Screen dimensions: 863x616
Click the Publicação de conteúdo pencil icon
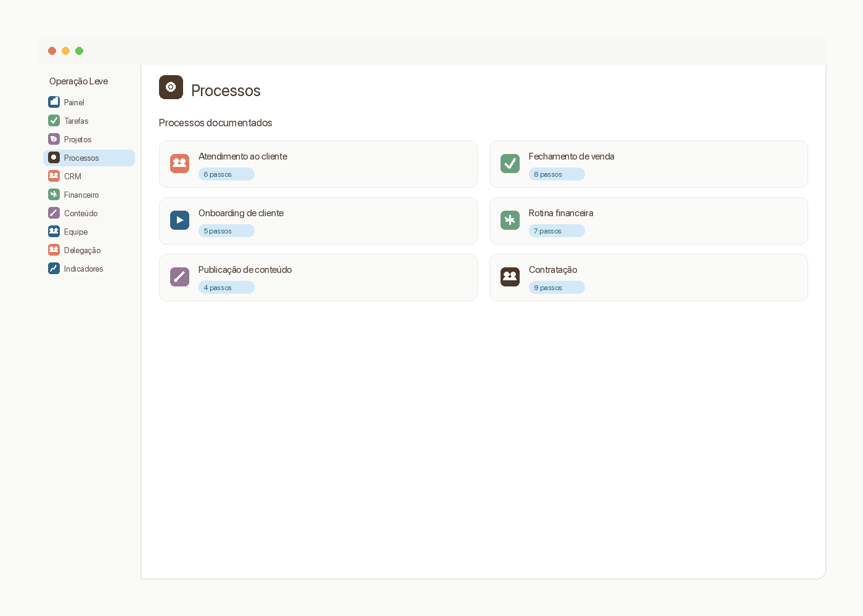coord(179,277)
